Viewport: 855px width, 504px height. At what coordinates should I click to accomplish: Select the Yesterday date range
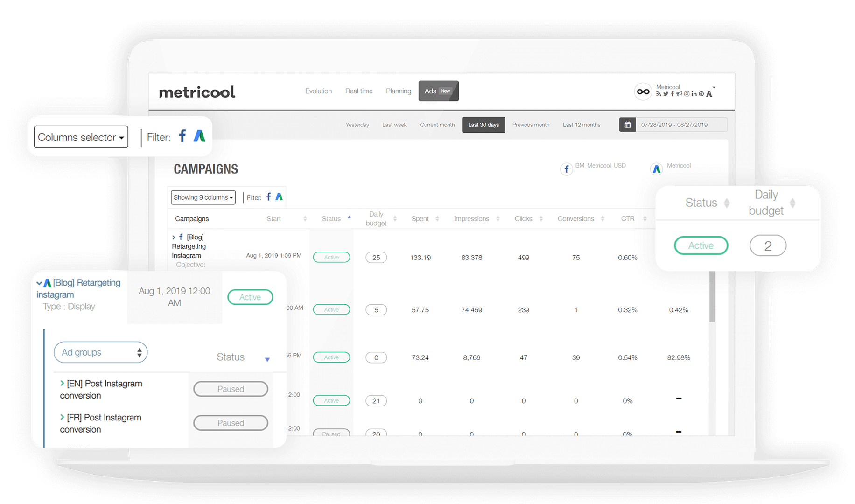coord(357,125)
